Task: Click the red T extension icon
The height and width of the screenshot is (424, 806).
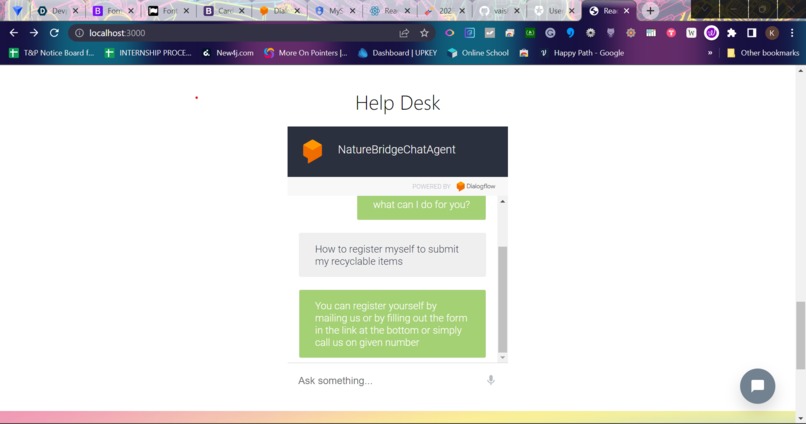Action: click(671, 33)
